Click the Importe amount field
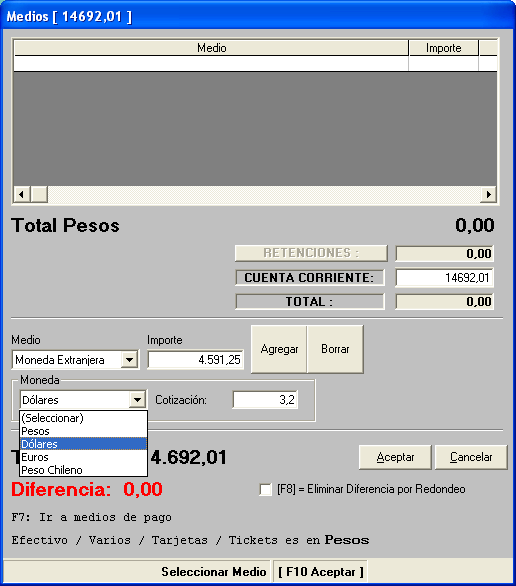516x586 pixels. point(195,360)
